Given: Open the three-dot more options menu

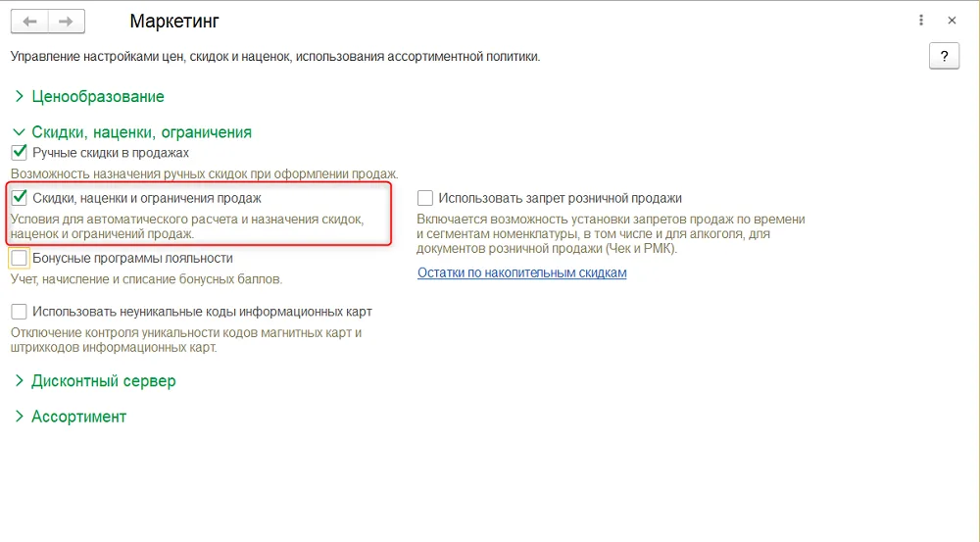Looking at the screenshot, I should [920, 20].
